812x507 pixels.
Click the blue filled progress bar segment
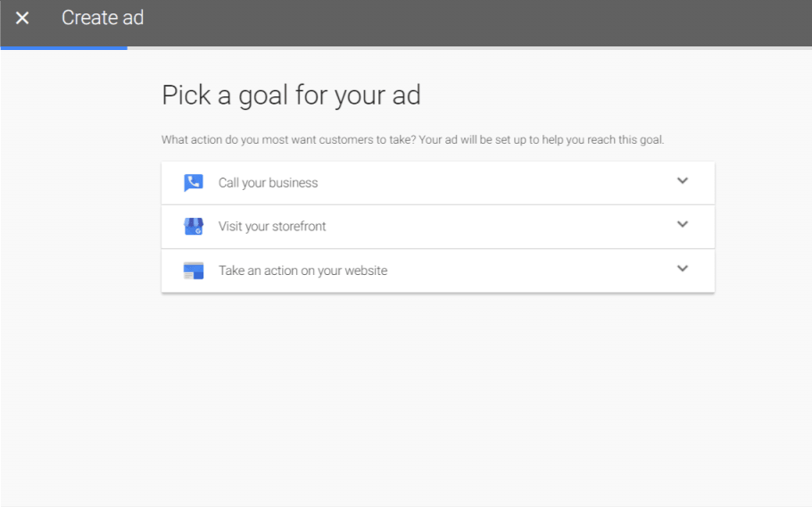63,47
